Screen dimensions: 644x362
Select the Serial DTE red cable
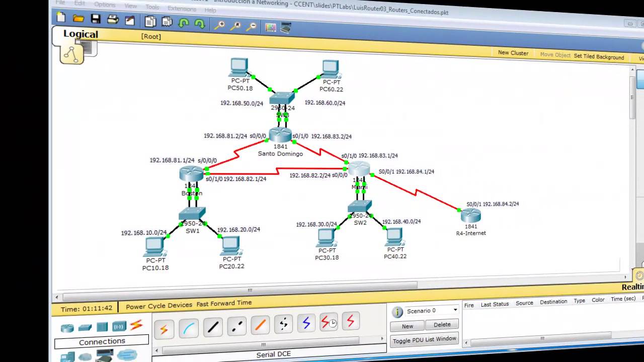(x=351, y=321)
